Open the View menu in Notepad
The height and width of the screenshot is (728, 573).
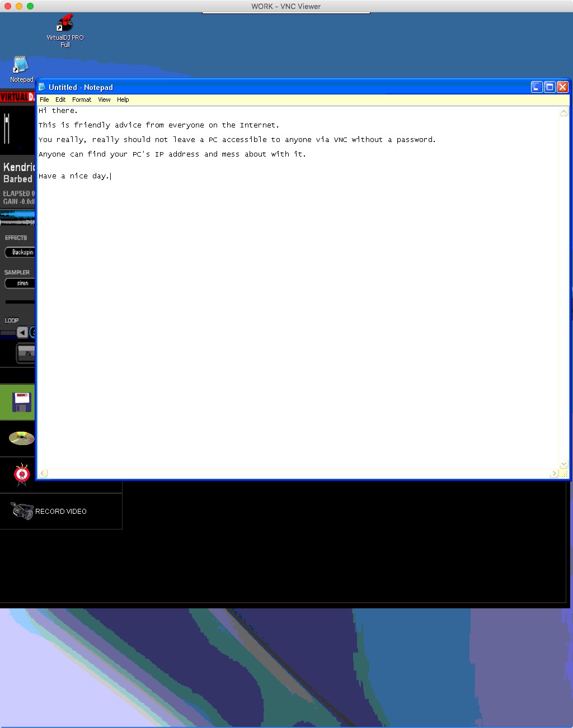click(104, 100)
